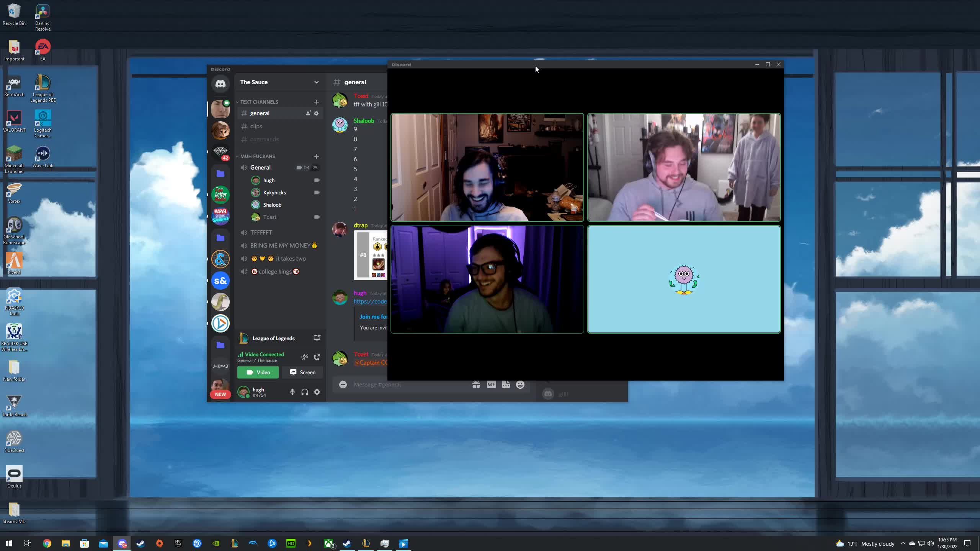980x551 pixels.
Task: Collapse the MUH FUCKAHS category
Action: [x=257, y=156]
